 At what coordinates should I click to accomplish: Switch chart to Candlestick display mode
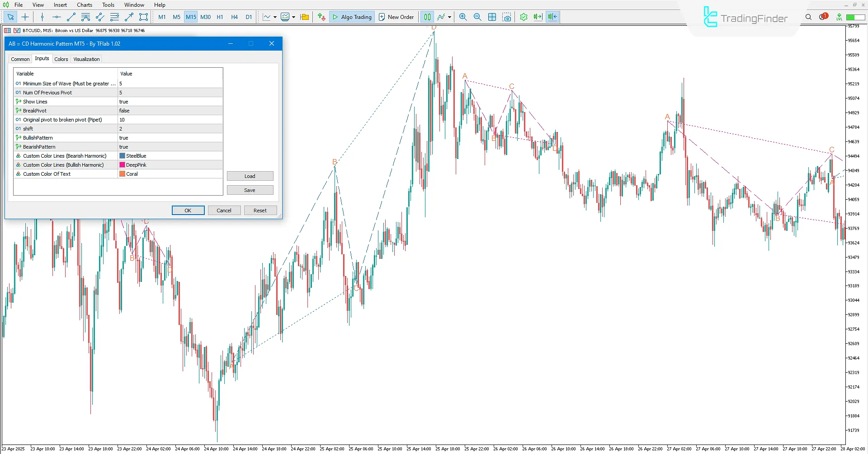427,17
